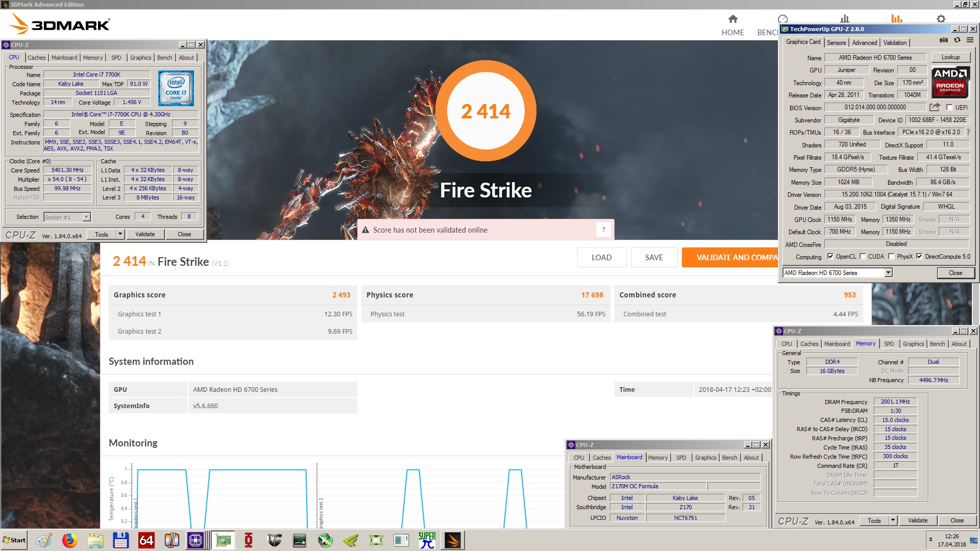Toggle the UEFI checkbox in GPU-Z
This screenshot has width=980, height=551.
point(949,108)
